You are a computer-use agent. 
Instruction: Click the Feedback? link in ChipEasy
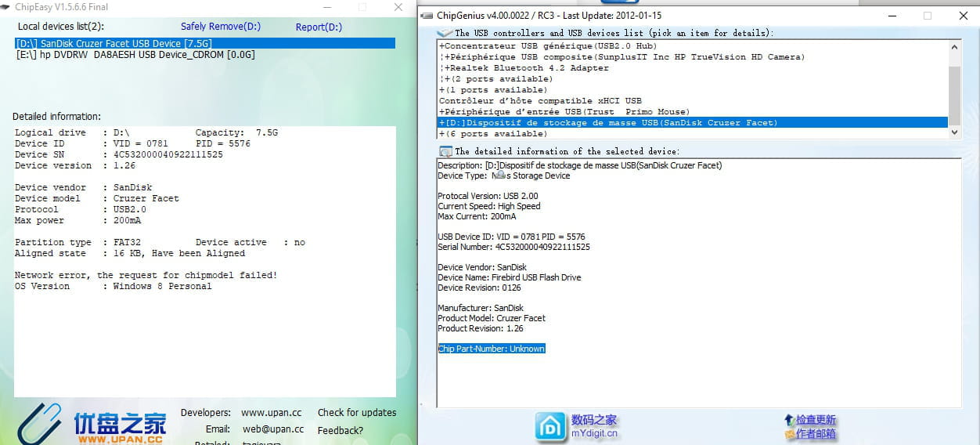tap(340, 430)
